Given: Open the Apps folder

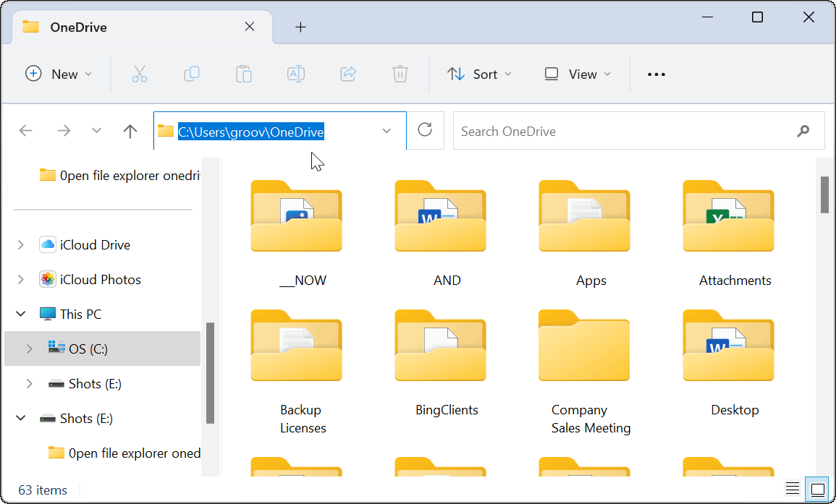Looking at the screenshot, I should point(584,234).
